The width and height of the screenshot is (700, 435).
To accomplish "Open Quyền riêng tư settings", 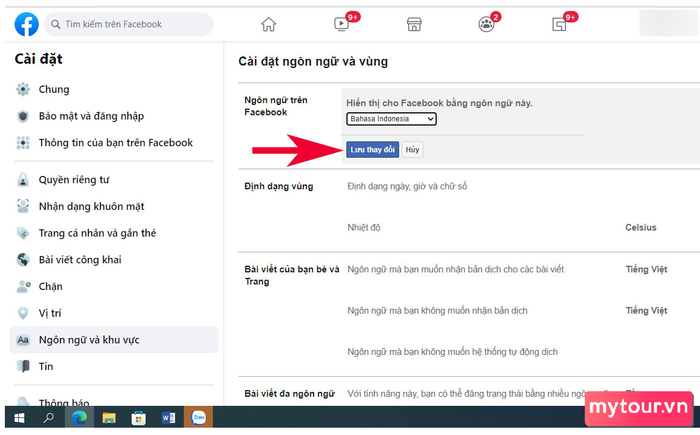I will click(x=114, y=180).
